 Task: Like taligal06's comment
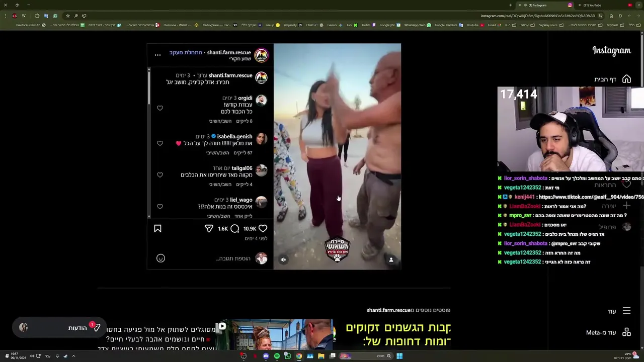coord(160,175)
